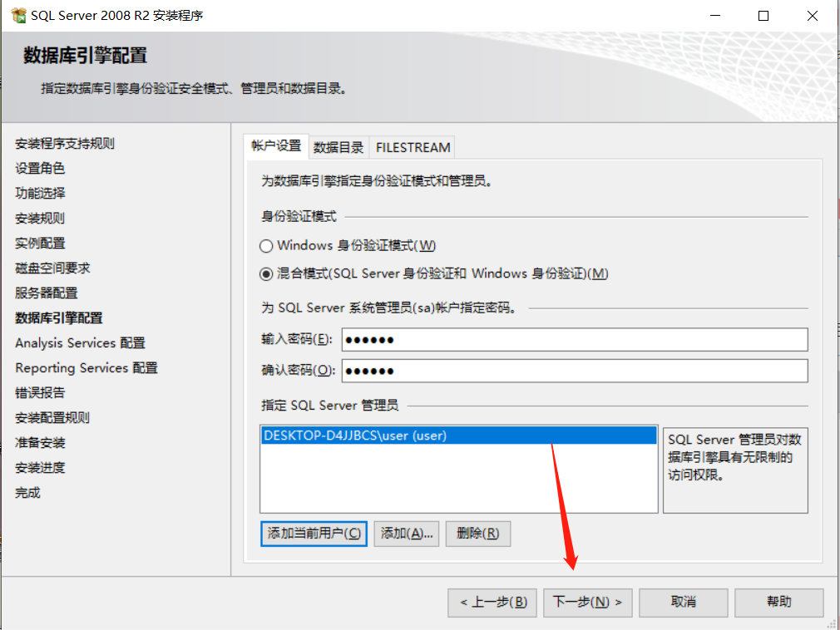This screenshot has height=630, width=840.
Task: Click the 输入密码 password field
Action: (x=575, y=339)
